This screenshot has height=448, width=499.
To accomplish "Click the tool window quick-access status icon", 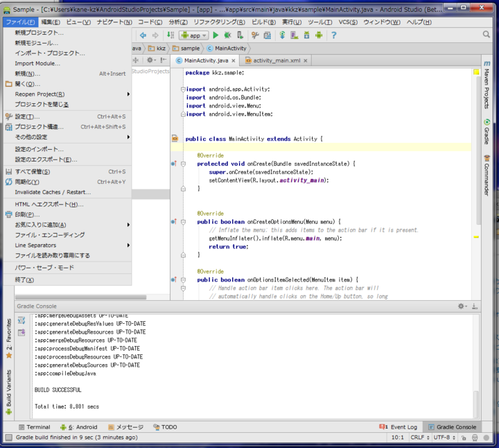I will point(8,438).
